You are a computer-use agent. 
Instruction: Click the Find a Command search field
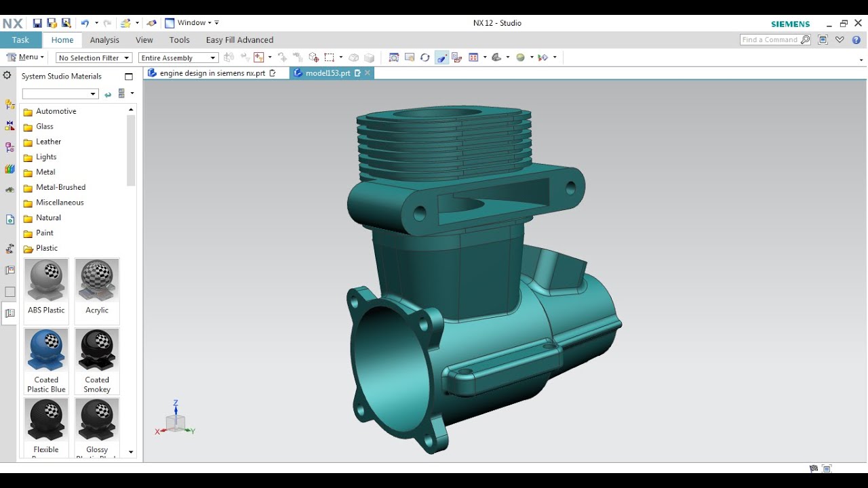click(x=775, y=40)
